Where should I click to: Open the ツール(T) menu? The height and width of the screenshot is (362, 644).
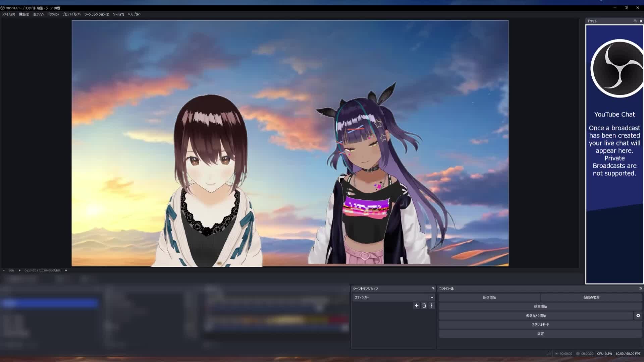[118, 14]
